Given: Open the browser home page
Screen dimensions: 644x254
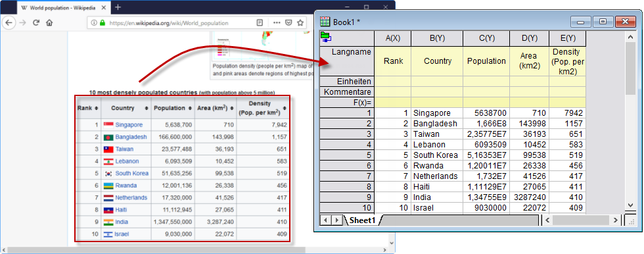Looking at the screenshot, I should (x=49, y=22).
